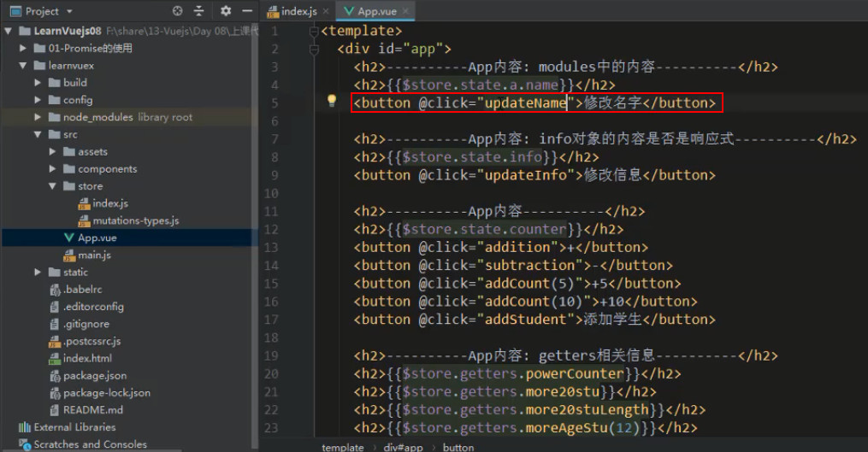The width and height of the screenshot is (868, 452).
Task: Click the Vue icon next to App.vue in tree
Action: click(68, 238)
